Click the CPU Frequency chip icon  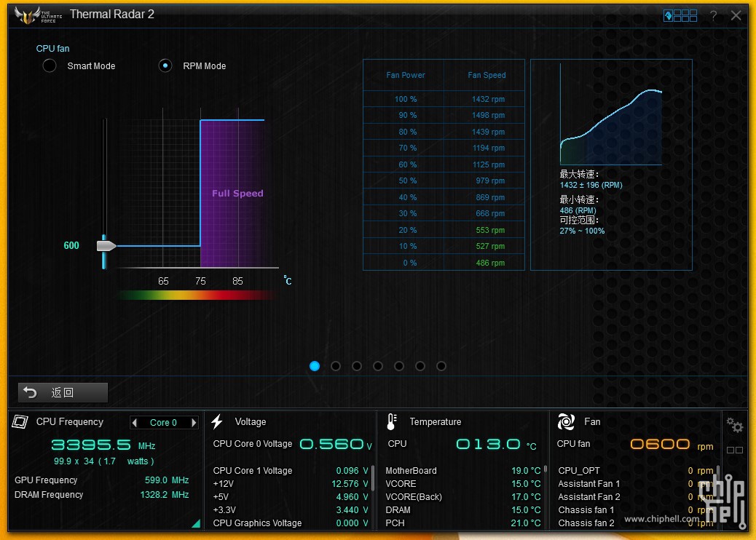tap(20, 421)
